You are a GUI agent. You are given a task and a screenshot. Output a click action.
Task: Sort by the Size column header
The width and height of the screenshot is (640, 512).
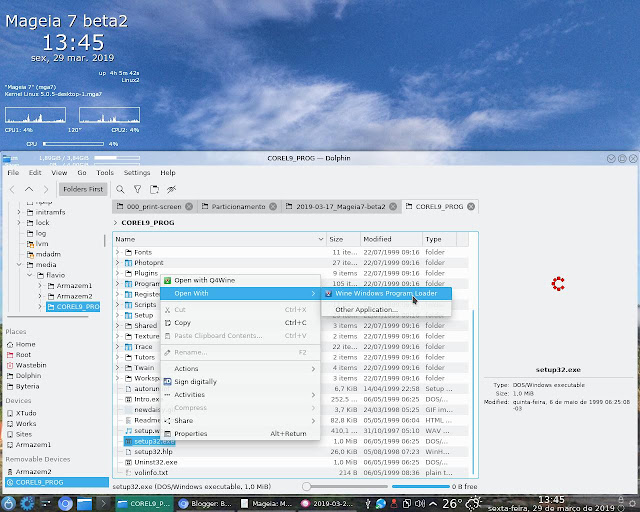coord(343,239)
